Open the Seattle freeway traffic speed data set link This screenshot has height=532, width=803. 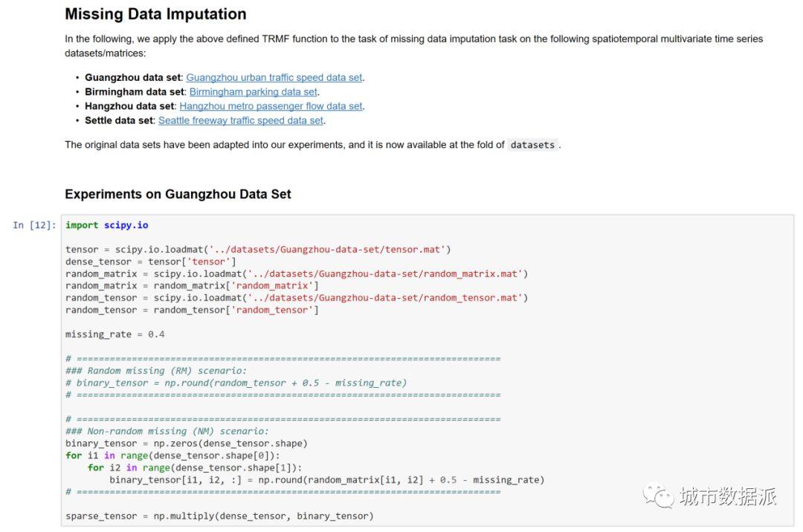click(241, 120)
